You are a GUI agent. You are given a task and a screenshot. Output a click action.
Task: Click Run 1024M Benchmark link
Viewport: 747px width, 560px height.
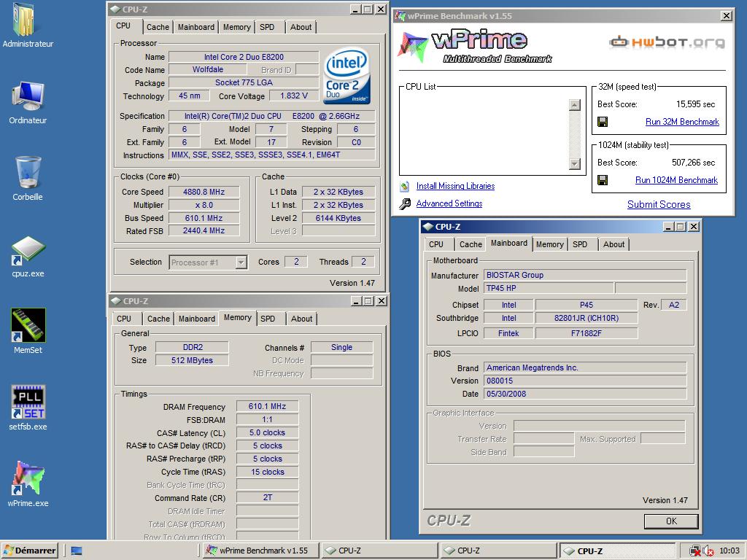click(676, 180)
